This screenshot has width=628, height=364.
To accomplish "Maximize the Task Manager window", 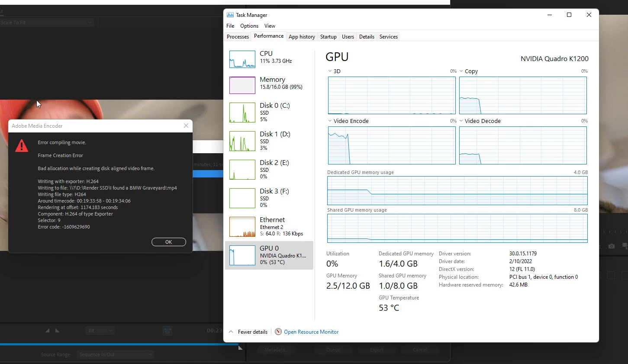I will pos(569,15).
